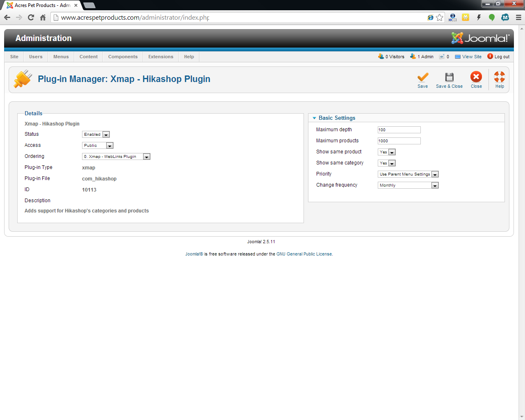The width and height of the screenshot is (525, 420).
Task: Click the Joomla! logo in the header
Action: pyautogui.click(x=480, y=38)
